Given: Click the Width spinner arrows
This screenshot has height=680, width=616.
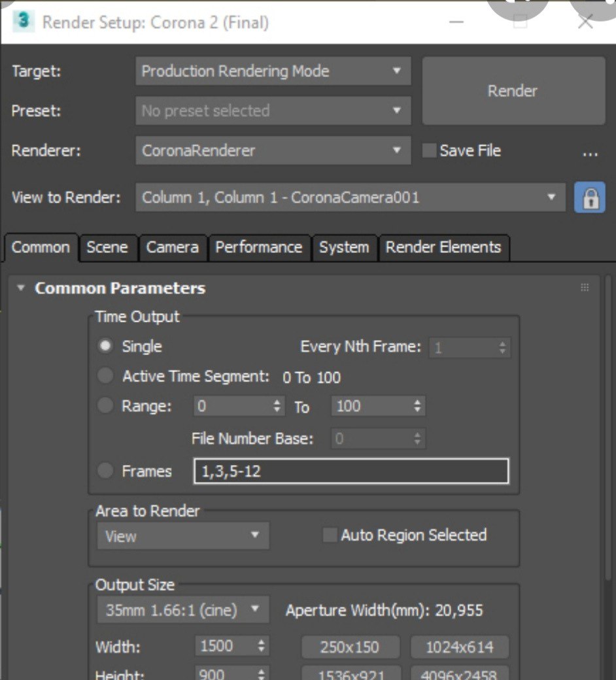Looking at the screenshot, I should 261,646.
